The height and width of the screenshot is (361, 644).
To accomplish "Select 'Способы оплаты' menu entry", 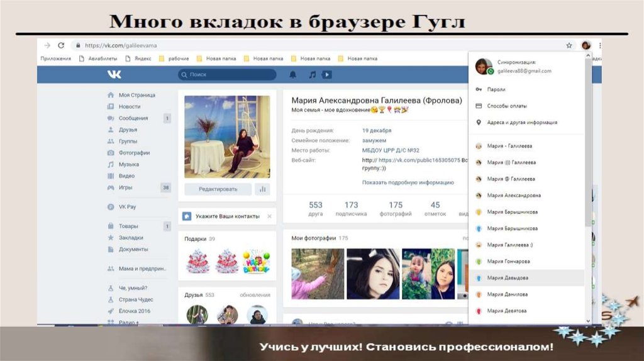I will coord(507,106).
